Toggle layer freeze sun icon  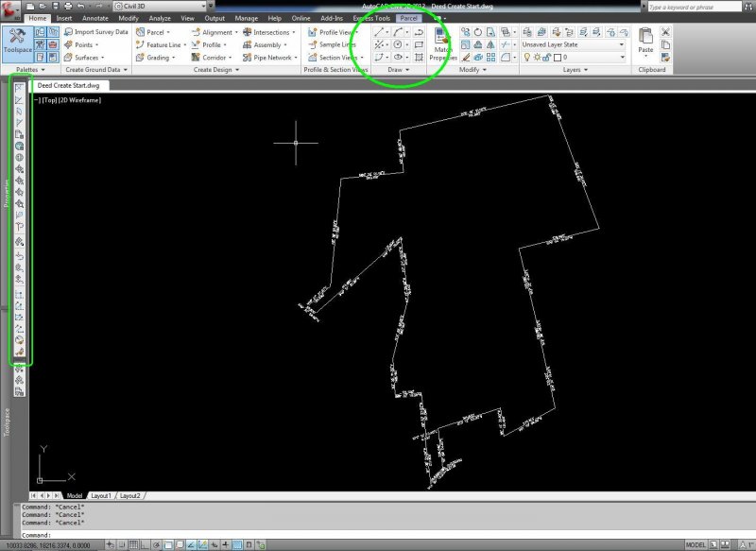(x=537, y=58)
